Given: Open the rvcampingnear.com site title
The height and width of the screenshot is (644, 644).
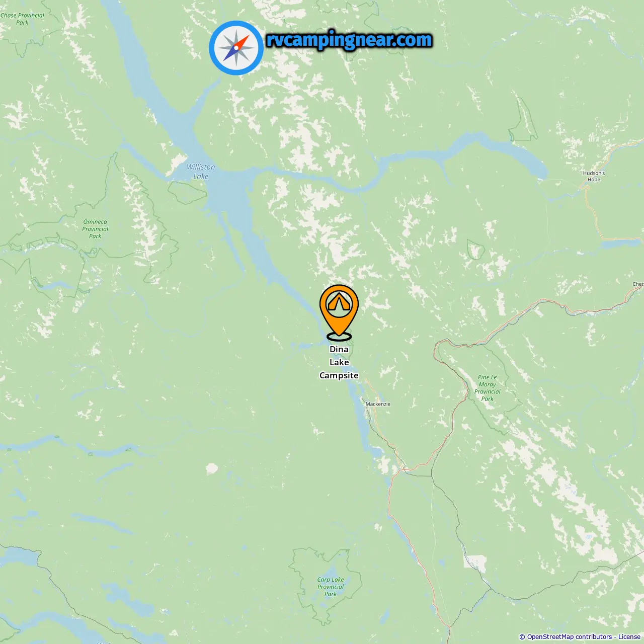Looking at the screenshot, I should pyautogui.click(x=349, y=40).
